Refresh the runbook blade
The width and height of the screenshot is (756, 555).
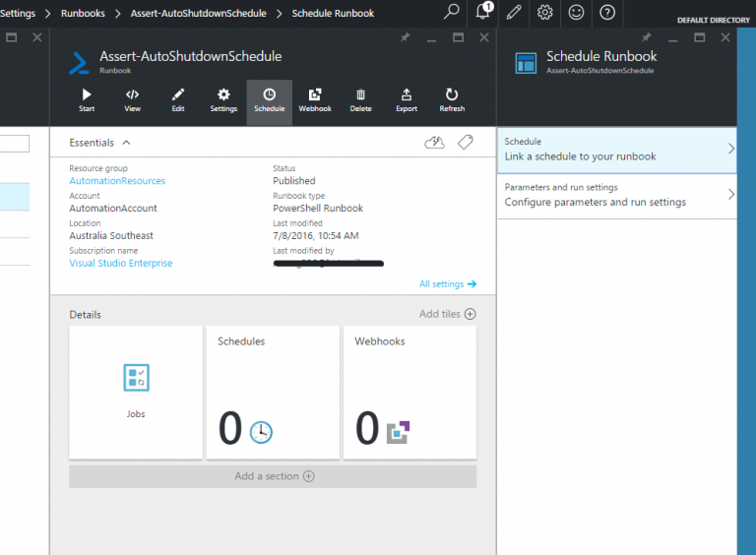452,100
